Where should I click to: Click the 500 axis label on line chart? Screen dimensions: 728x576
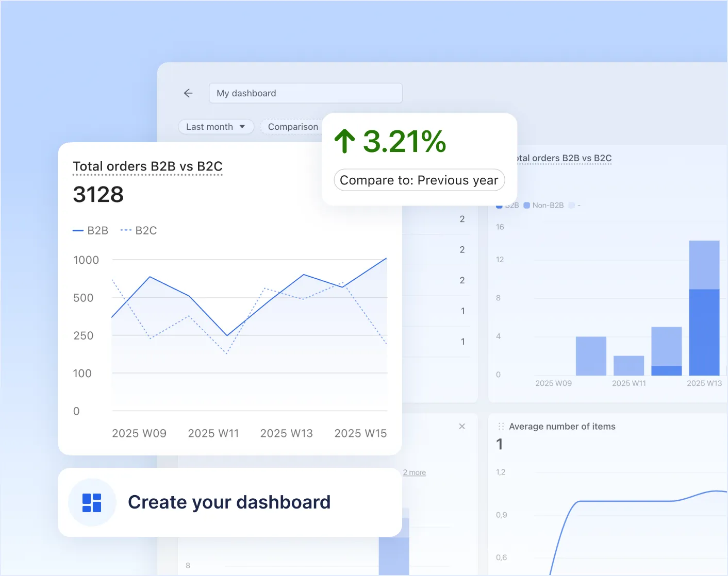point(84,298)
